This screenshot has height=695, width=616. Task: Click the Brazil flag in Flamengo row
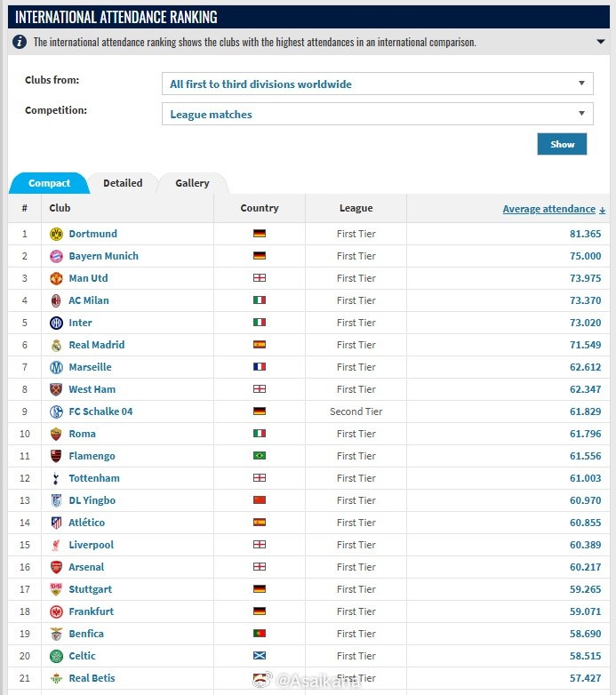pyautogui.click(x=260, y=456)
